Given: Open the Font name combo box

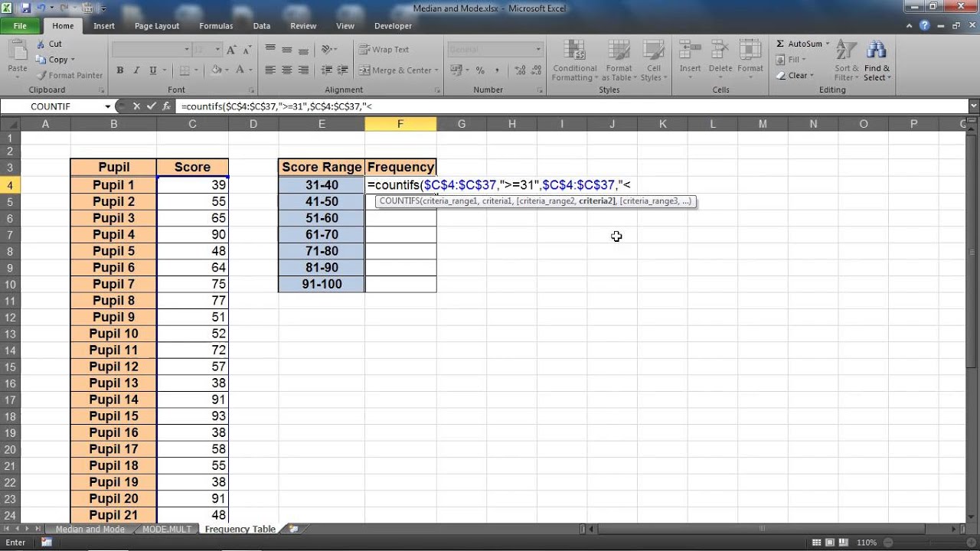Looking at the screenshot, I should [151, 49].
